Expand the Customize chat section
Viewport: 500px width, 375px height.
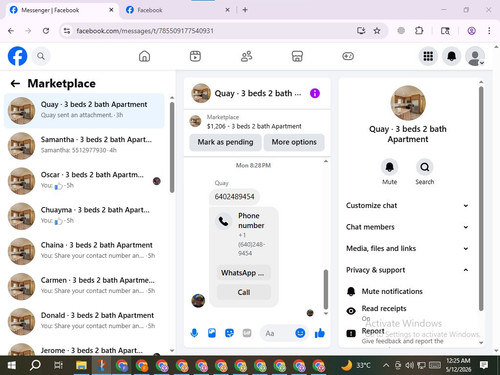coord(408,205)
